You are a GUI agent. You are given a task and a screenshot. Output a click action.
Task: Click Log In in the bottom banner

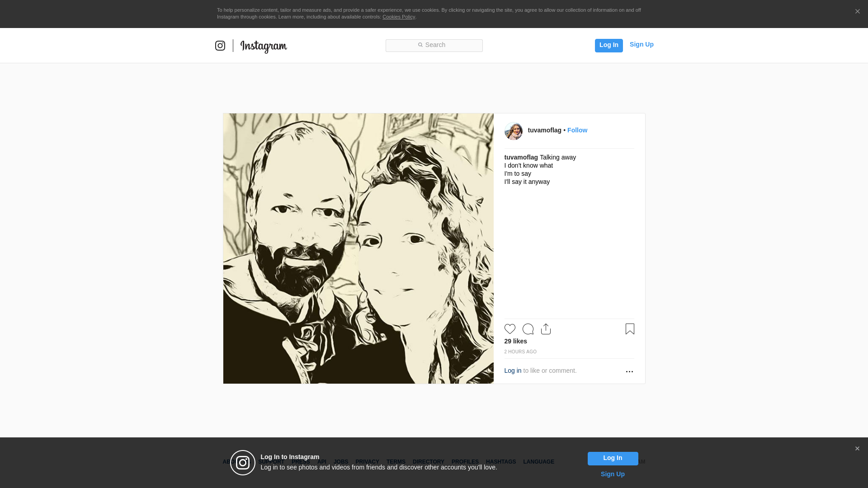click(x=613, y=458)
